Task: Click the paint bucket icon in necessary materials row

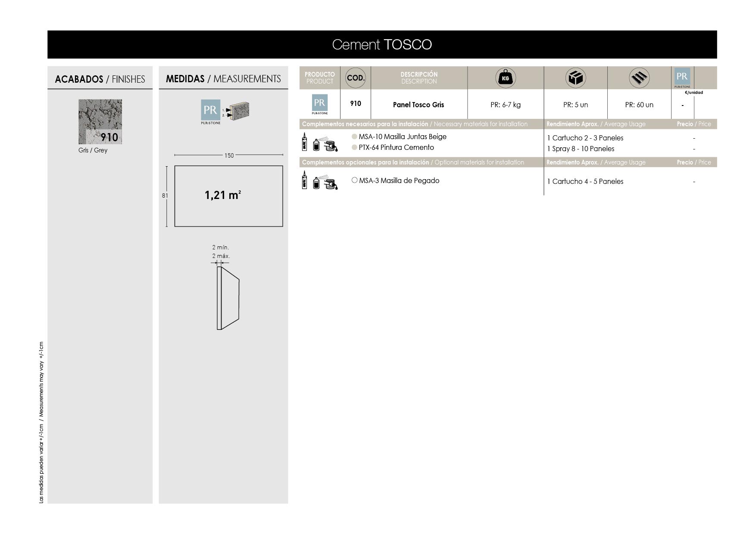Action: pyautogui.click(x=330, y=146)
